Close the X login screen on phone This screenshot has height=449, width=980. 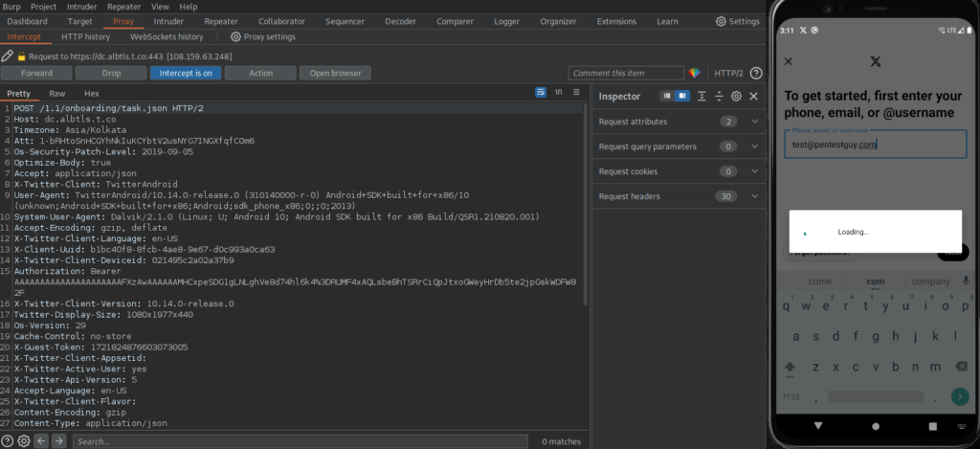pyautogui.click(x=789, y=61)
